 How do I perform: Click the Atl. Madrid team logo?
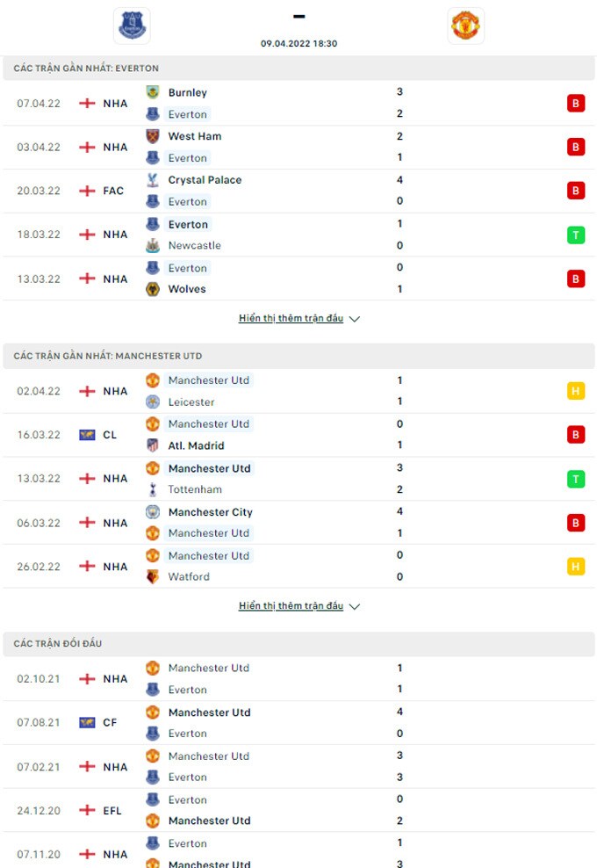(153, 445)
